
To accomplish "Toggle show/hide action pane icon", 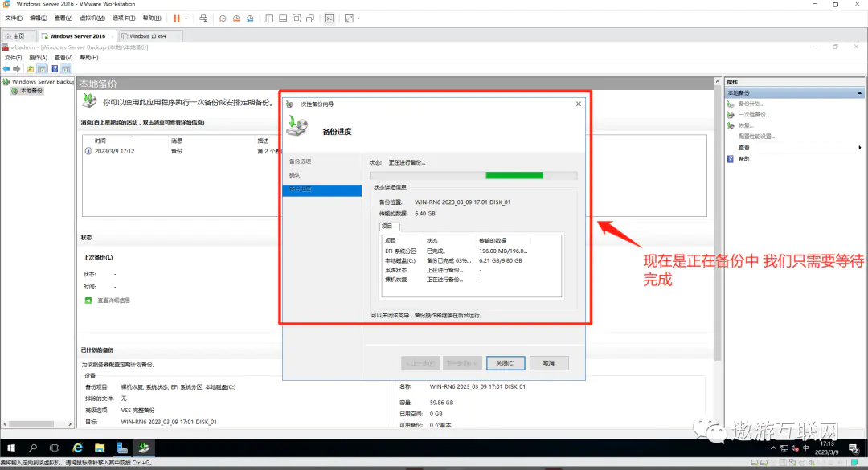I will pos(66,69).
